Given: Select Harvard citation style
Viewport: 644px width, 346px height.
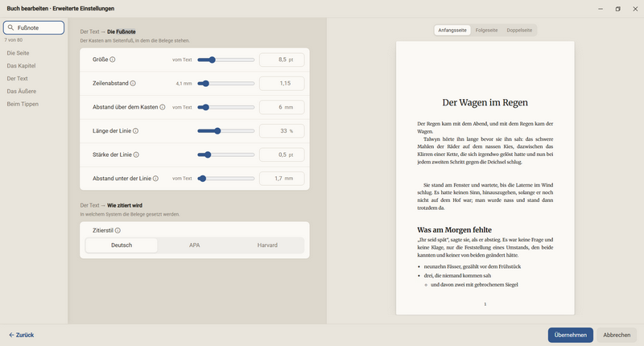Looking at the screenshot, I should 267,245.
